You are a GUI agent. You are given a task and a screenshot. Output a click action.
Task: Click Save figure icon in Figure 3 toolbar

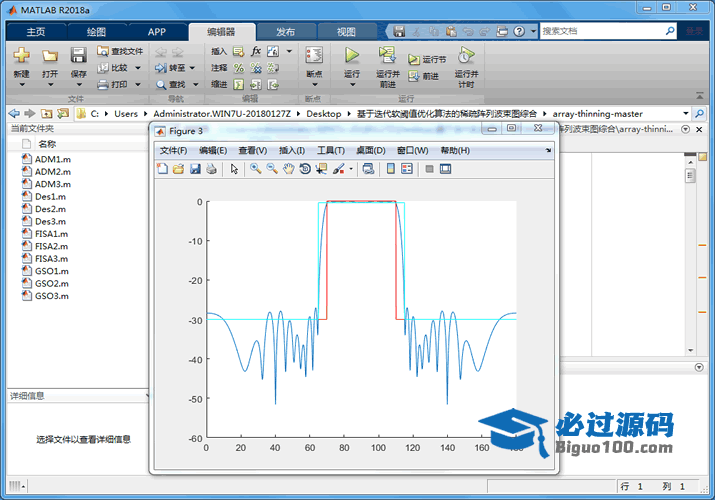click(x=195, y=169)
